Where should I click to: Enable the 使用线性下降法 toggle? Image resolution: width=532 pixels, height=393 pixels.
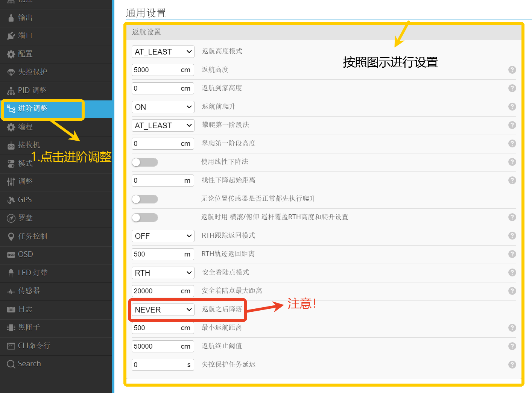(145, 162)
